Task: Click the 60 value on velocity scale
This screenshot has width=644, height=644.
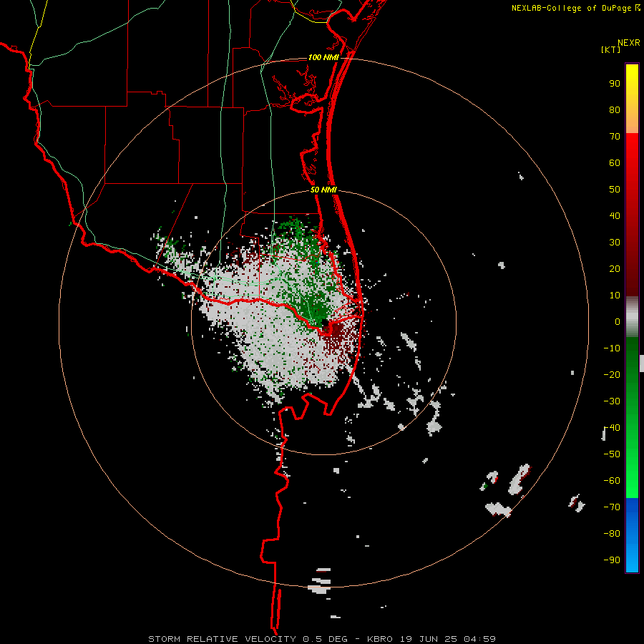Action: pyautogui.click(x=615, y=162)
